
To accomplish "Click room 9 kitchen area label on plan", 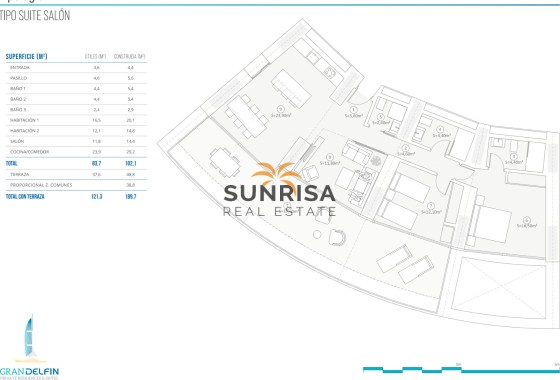I will 281,112.
